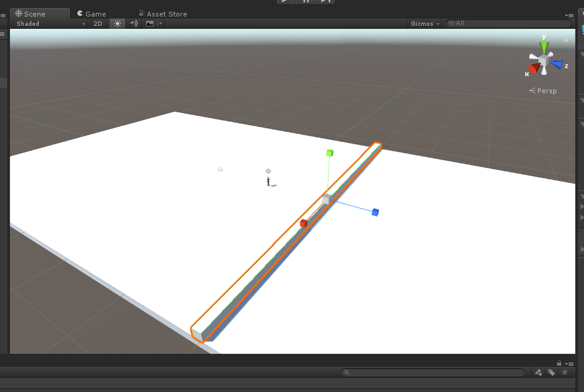
Task: Select the small cloud-shaped gizmo in scene
Action: tap(220, 169)
